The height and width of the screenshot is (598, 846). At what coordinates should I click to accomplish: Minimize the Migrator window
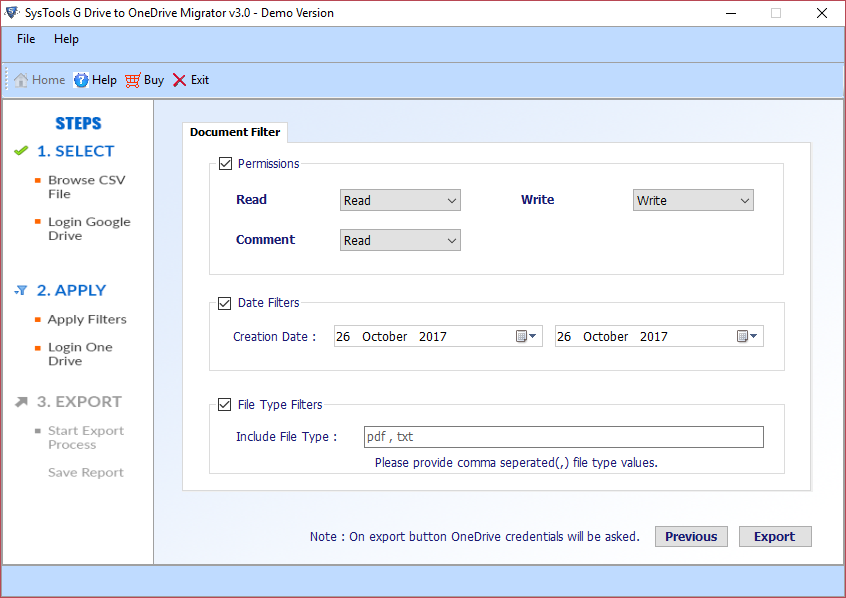731,13
